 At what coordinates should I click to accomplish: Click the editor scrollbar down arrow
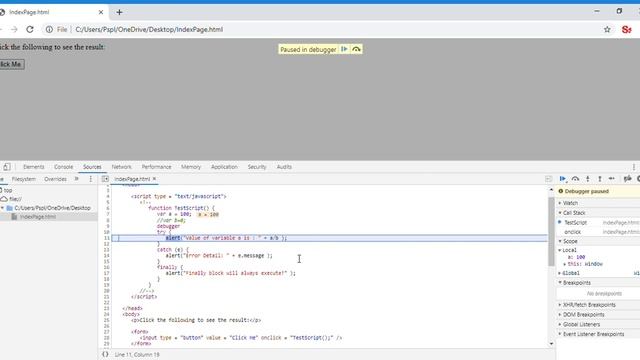pyautogui.click(x=551, y=344)
